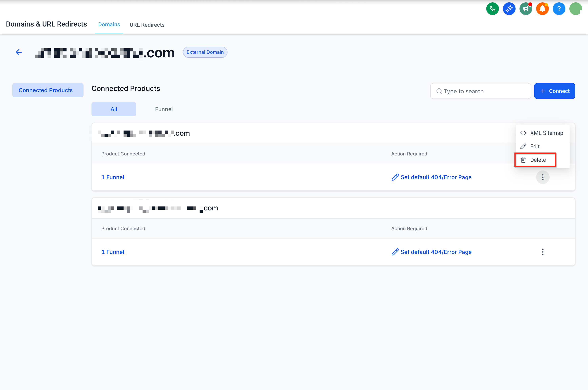Open the orange bell notifications icon

(x=542, y=9)
